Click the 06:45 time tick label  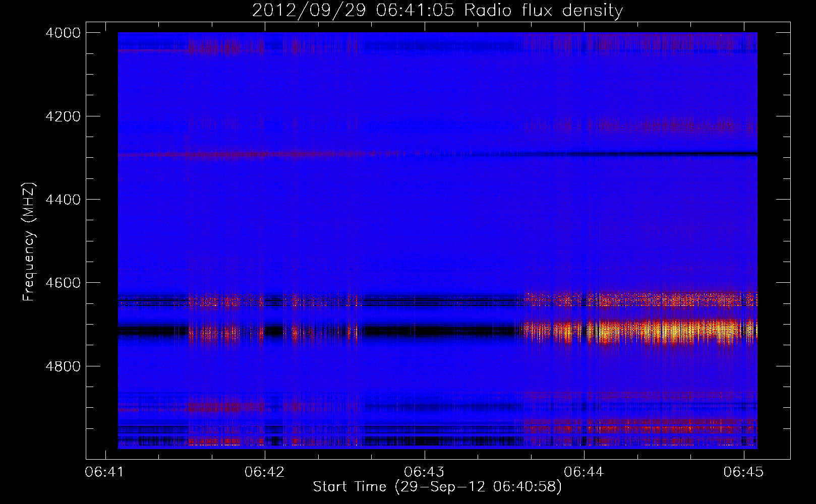click(743, 472)
